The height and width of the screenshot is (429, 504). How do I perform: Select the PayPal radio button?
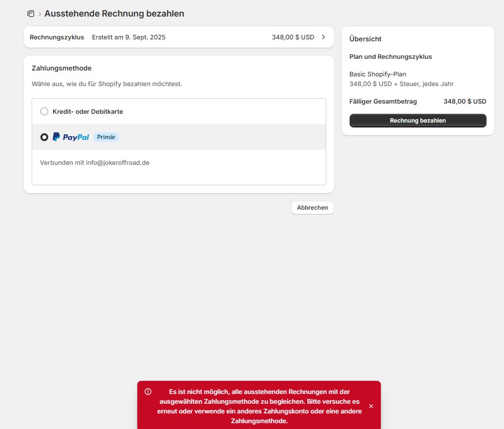[x=44, y=137]
